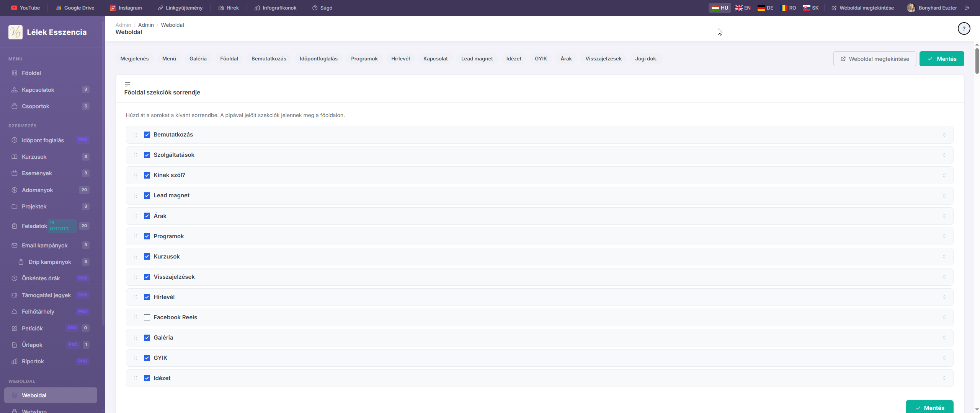
Task: Click the Lélek Esszencia logo
Action: [x=15, y=32]
